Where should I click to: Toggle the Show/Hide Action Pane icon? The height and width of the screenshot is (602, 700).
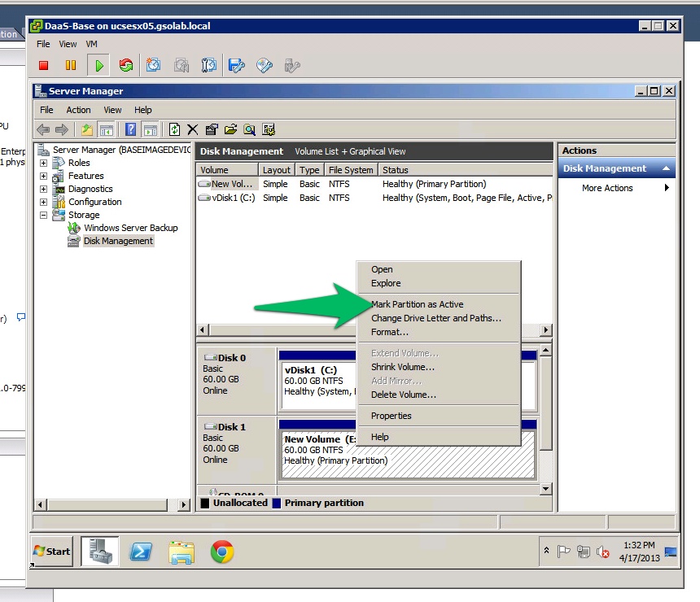tap(150, 130)
